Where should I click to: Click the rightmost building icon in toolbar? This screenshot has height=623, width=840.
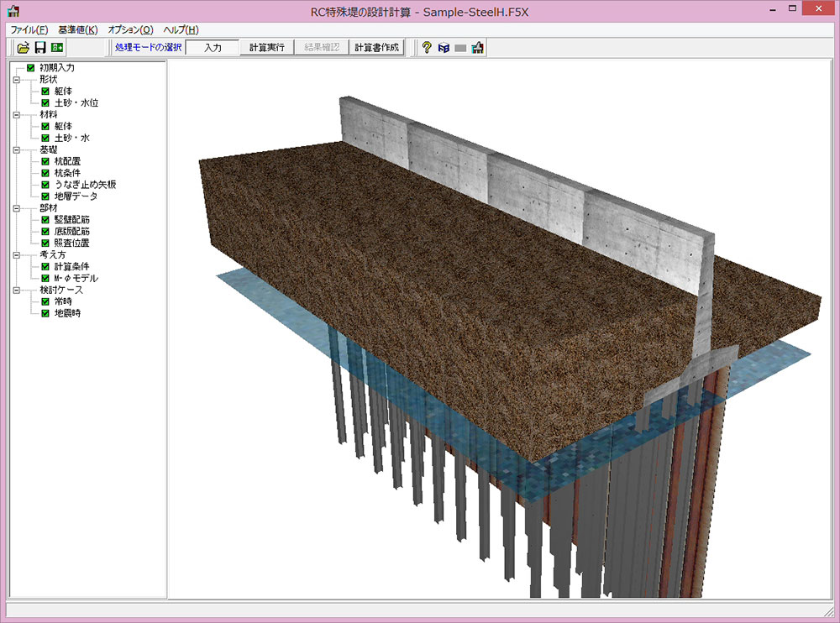pyautogui.click(x=477, y=48)
